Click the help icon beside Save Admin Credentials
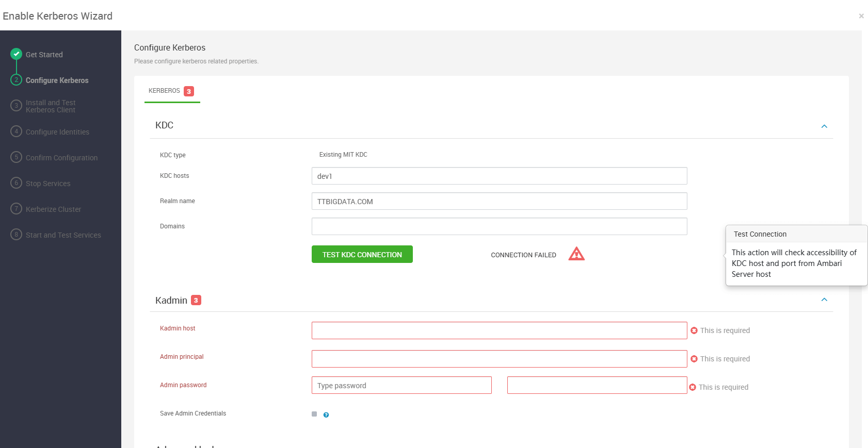 pos(326,415)
